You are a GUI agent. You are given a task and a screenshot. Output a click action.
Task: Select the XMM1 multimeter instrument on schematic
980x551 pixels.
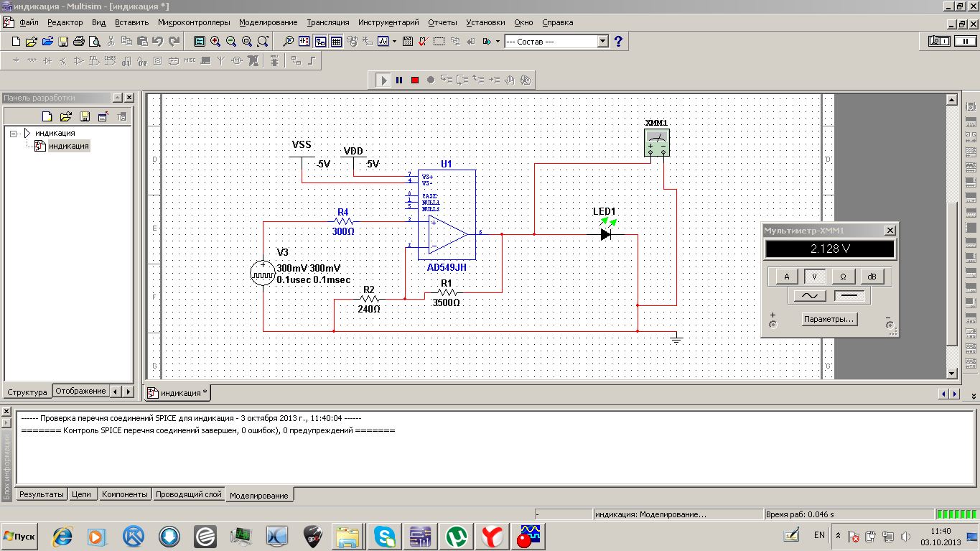pyautogui.click(x=657, y=142)
